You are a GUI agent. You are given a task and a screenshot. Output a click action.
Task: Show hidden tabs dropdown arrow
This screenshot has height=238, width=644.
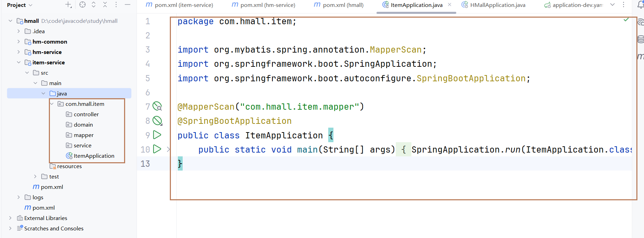(612, 5)
